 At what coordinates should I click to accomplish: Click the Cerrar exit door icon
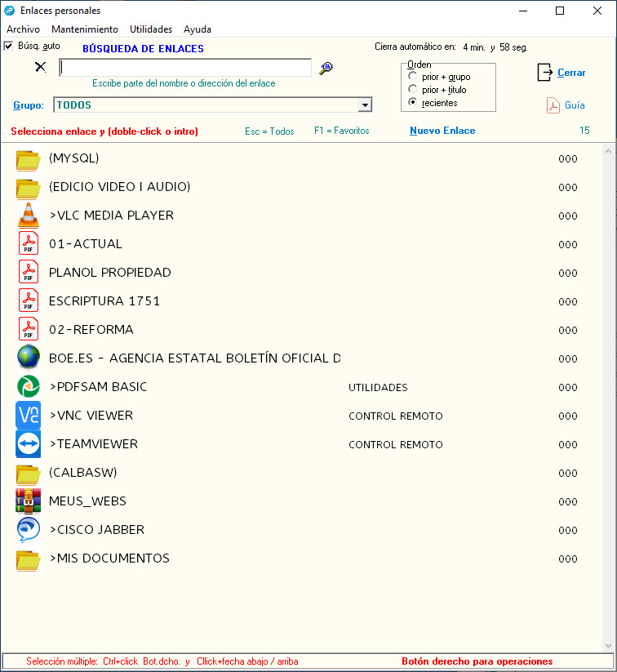tap(544, 72)
